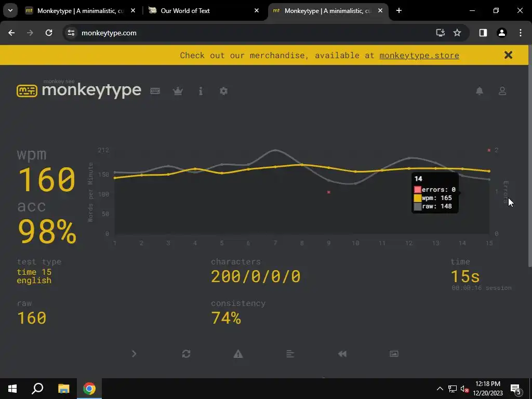The width and height of the screenshot is (532, 399).
Task: Expand the tab search dropdown
Action: [10, 10]
